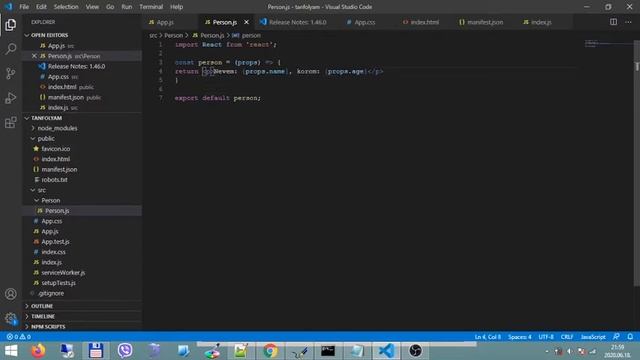Open Viber from the taskbar
Screen dimensions: 640x360
click(125, 351)
